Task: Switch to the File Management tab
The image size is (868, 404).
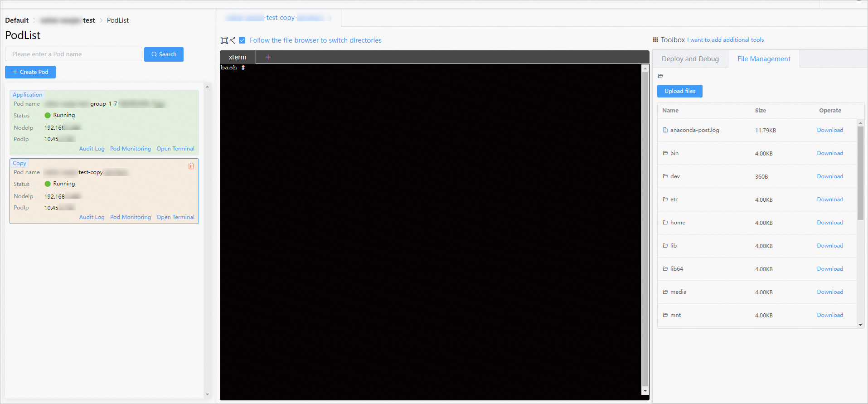Action: tap(764, 59)
